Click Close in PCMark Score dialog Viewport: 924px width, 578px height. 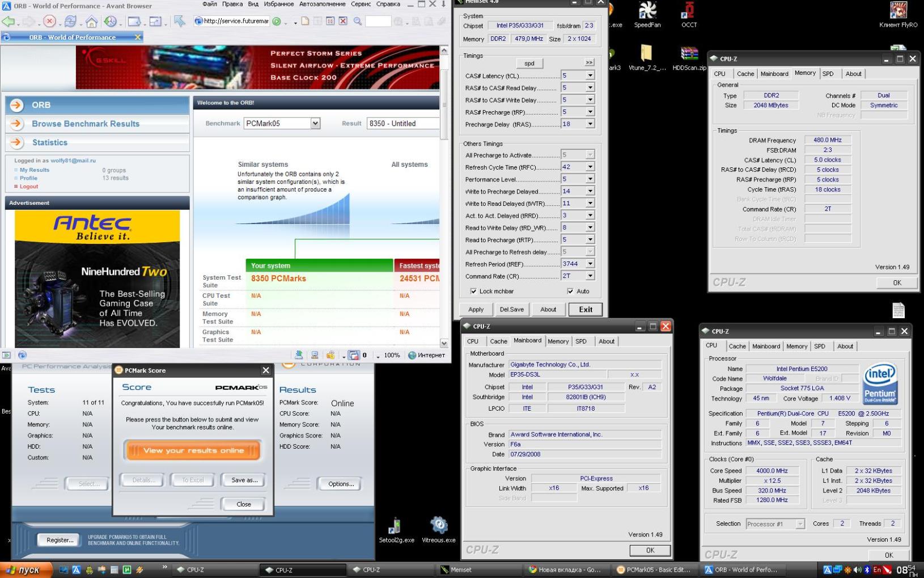244,504
